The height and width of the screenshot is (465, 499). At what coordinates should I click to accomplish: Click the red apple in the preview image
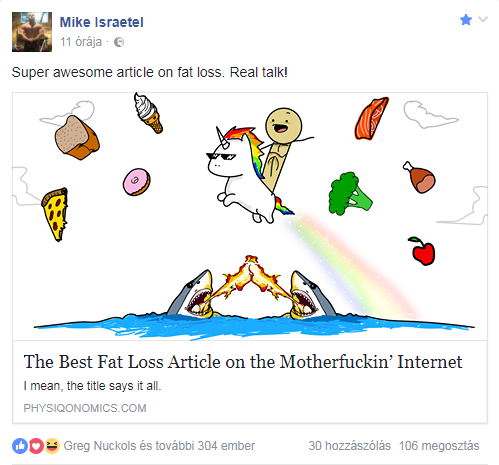pos(422,251)
